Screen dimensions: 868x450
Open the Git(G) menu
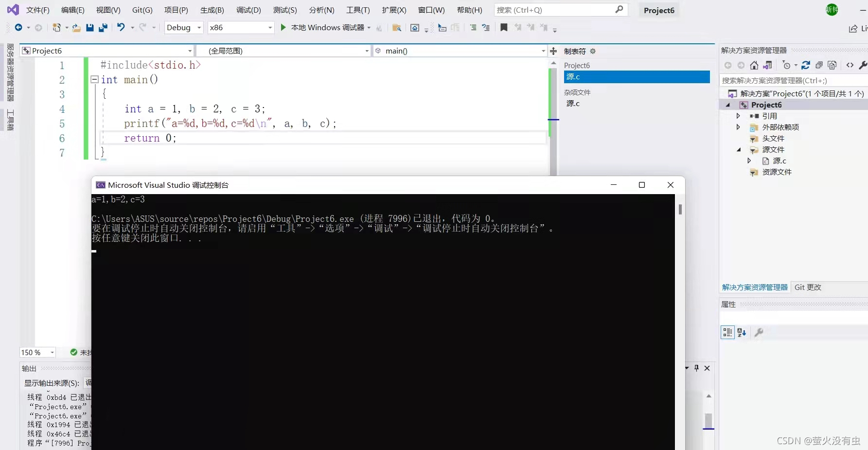coord(142,10)
